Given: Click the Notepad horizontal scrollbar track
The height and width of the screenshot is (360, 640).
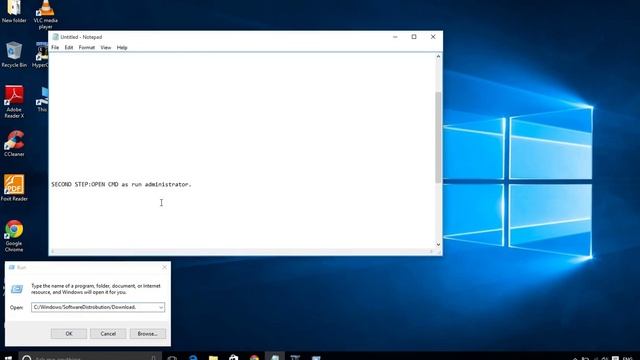Looking at the screenshot, I should (242, 251).
